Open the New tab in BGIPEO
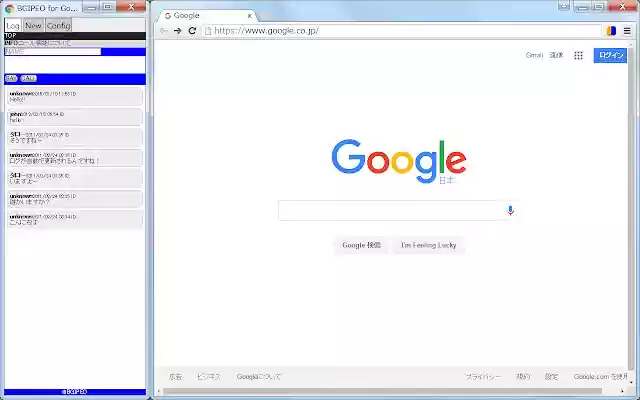 33,25
